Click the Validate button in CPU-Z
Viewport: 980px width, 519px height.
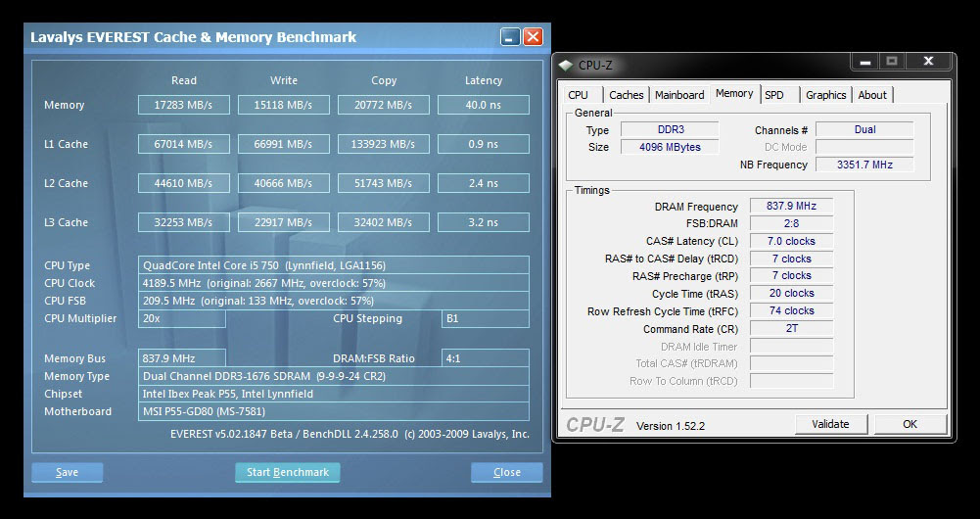coord(830,424)
